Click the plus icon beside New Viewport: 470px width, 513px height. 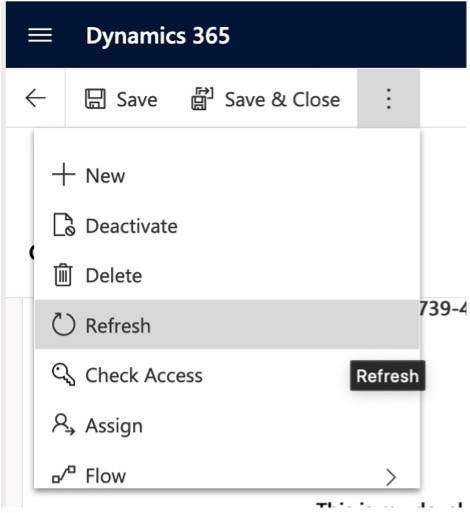point(63,174)
